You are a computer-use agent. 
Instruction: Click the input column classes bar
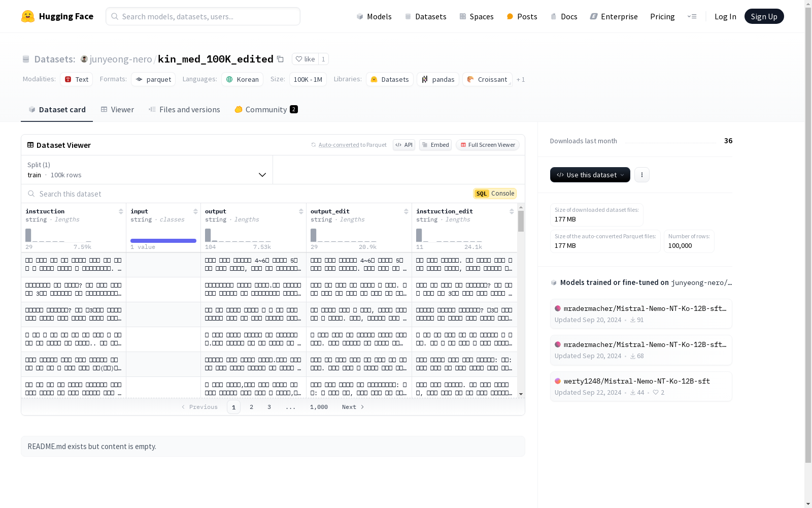163,241
